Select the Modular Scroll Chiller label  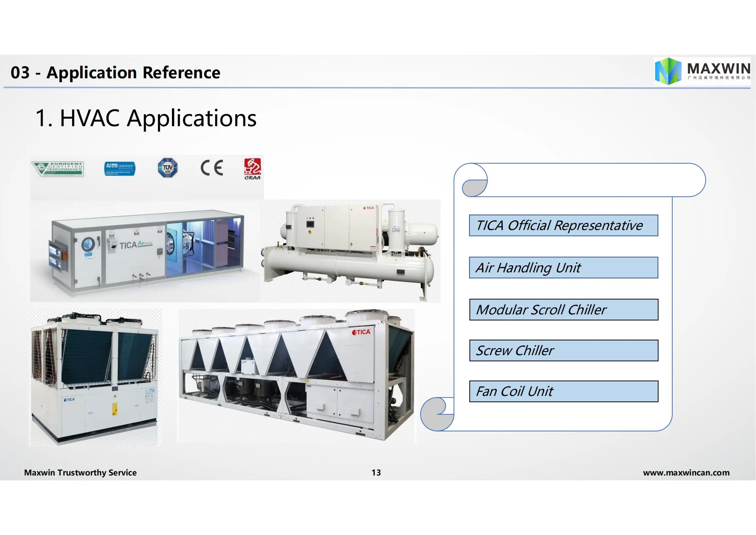[563, 310]
